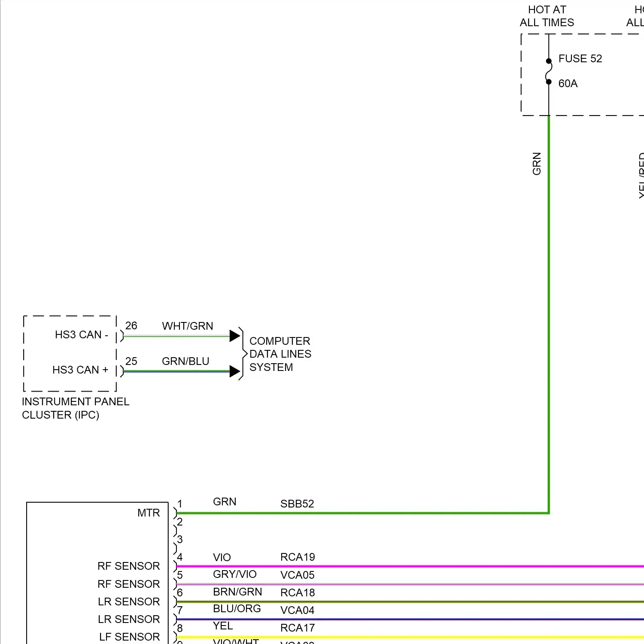Click the arrowhead on the GRN/BLU wire
This screenshot has height=644, width=644.
coord(234,371)
